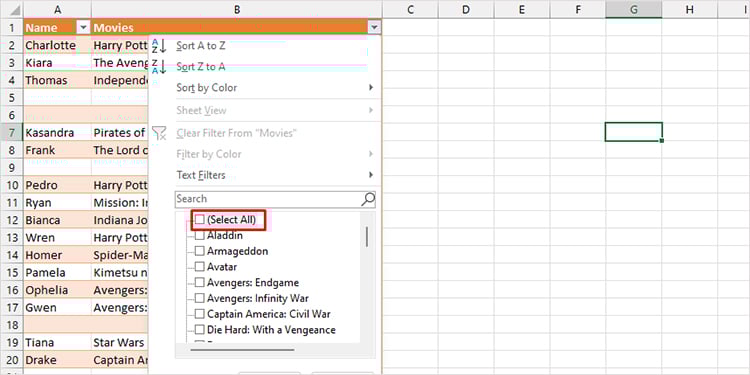750x375 pixels.
Task: Tick the (Select All) checkbox
Action: (200, 220)
